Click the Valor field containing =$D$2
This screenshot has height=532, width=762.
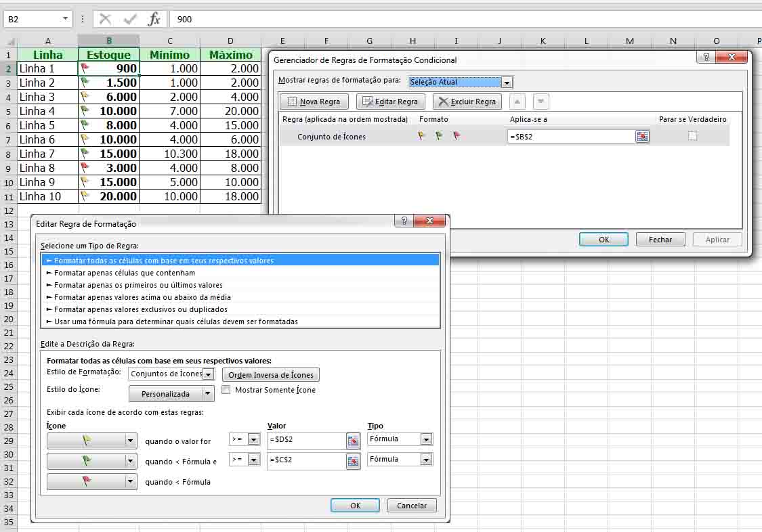point(306,440)
